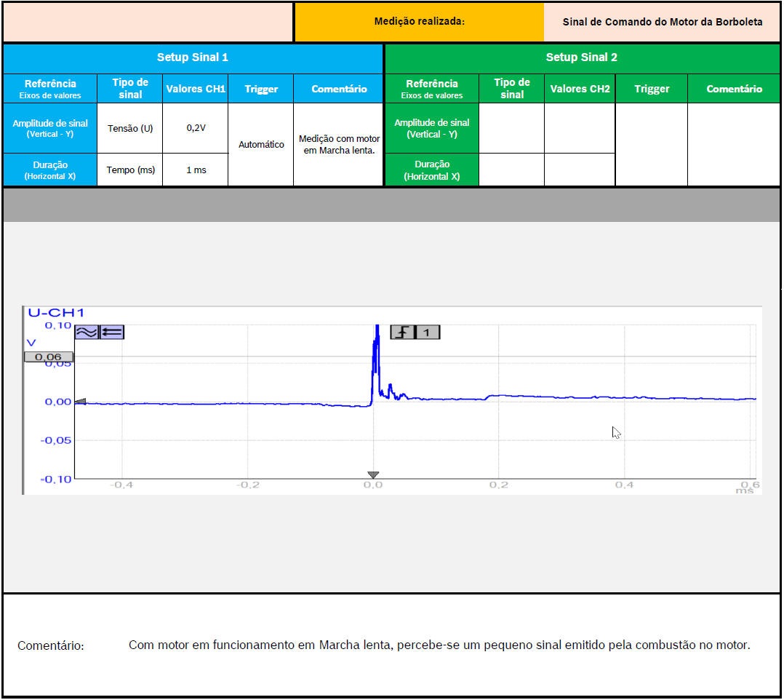Select the Setup Sinal 1 header
Screen dimensions: 784x700
(193, 57)
